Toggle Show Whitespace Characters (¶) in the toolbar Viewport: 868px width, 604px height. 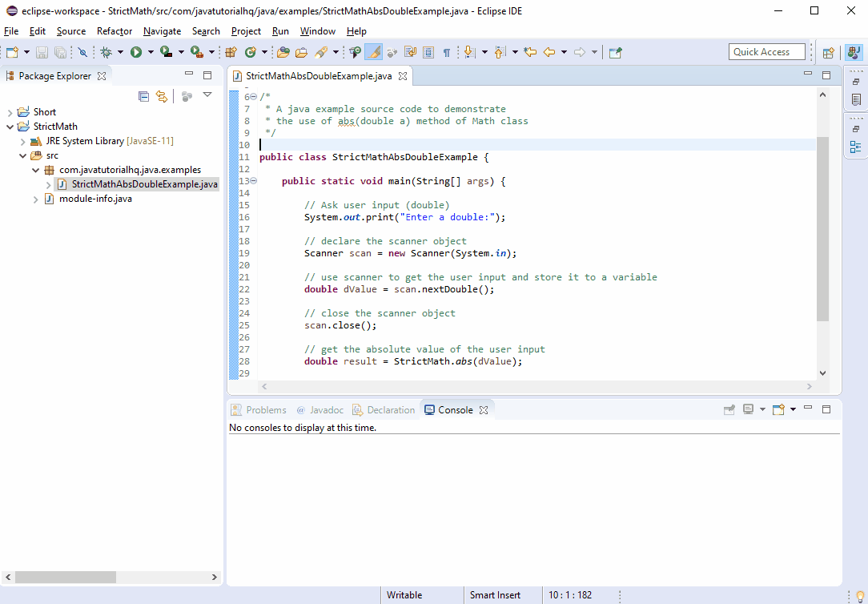(x=446, y=51)
